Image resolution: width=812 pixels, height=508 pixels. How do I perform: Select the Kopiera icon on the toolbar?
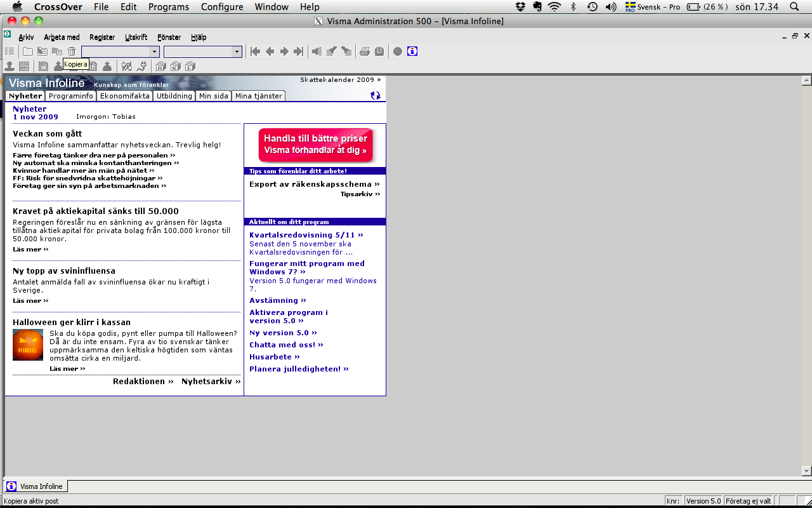(x=56, y=51)
